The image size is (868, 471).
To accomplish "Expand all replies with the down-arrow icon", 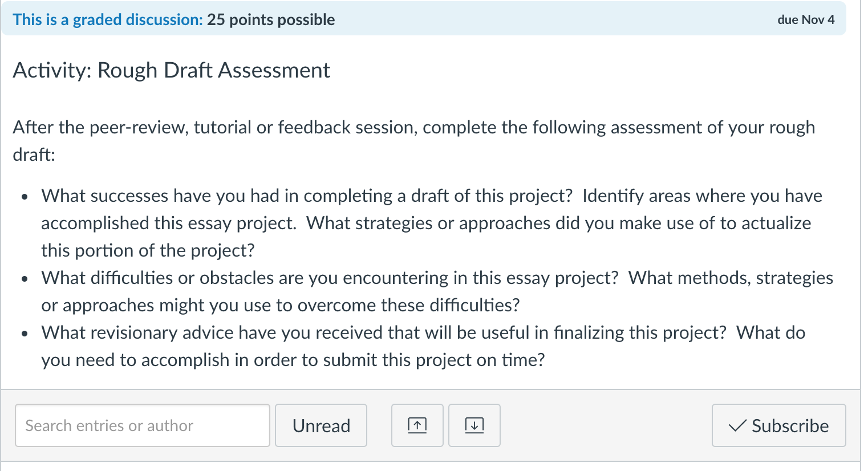I will pos(474,425).
